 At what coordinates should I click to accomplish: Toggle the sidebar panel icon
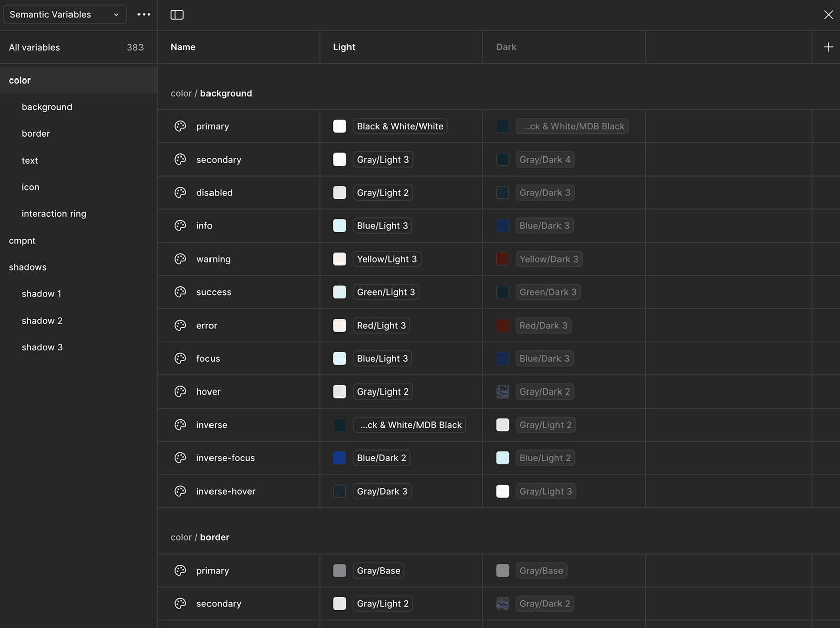pos(177,15)
